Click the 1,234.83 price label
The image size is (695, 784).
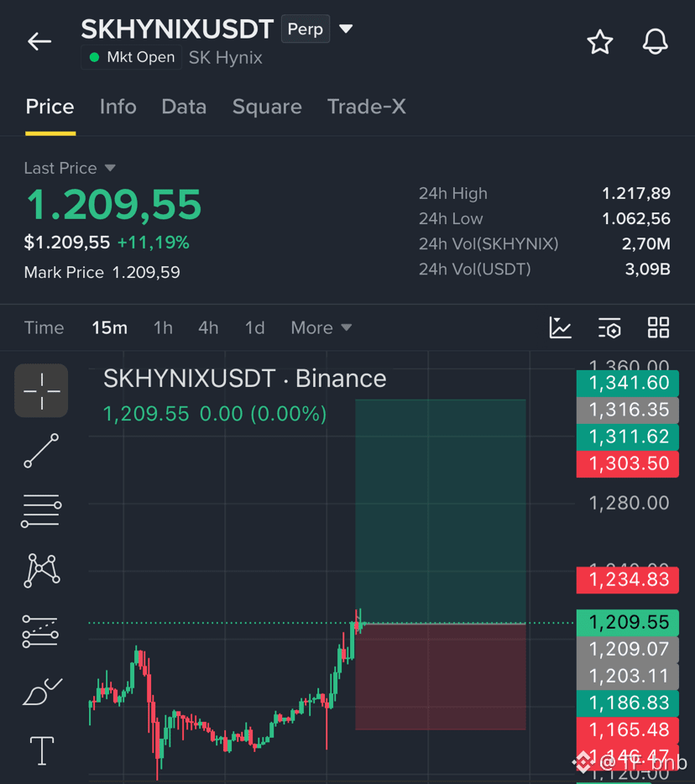click(x=628, y=580)
